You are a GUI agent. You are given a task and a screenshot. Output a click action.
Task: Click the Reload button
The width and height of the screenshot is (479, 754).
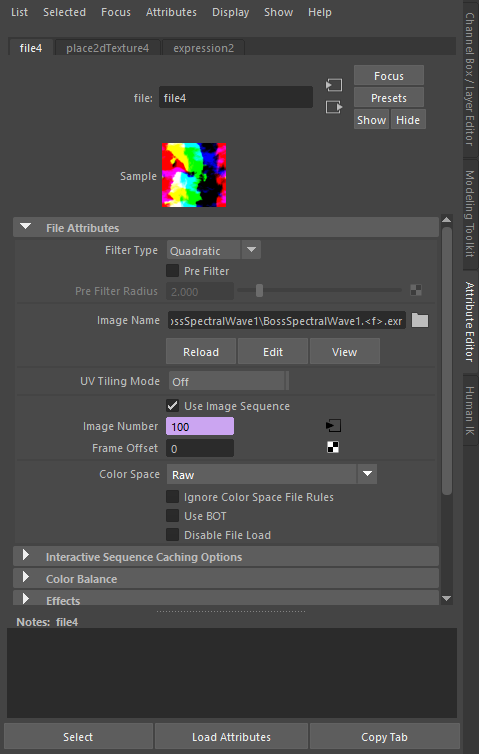[201, 352]
